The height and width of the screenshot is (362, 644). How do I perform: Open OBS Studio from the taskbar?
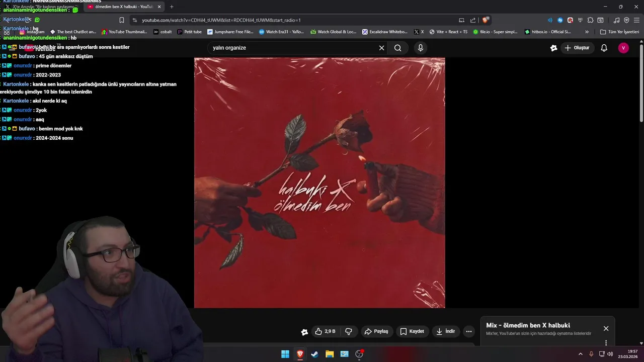click(359, 354)
